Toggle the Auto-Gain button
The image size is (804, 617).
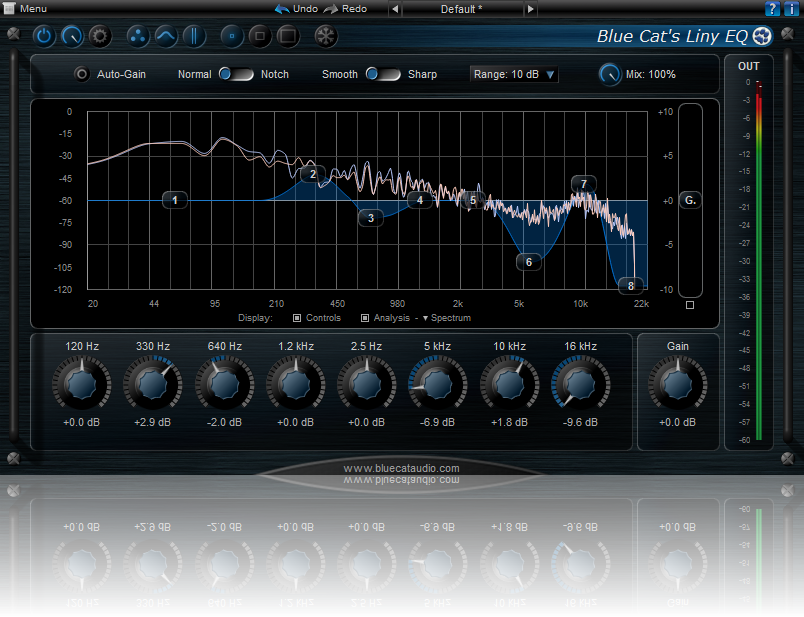82,74
